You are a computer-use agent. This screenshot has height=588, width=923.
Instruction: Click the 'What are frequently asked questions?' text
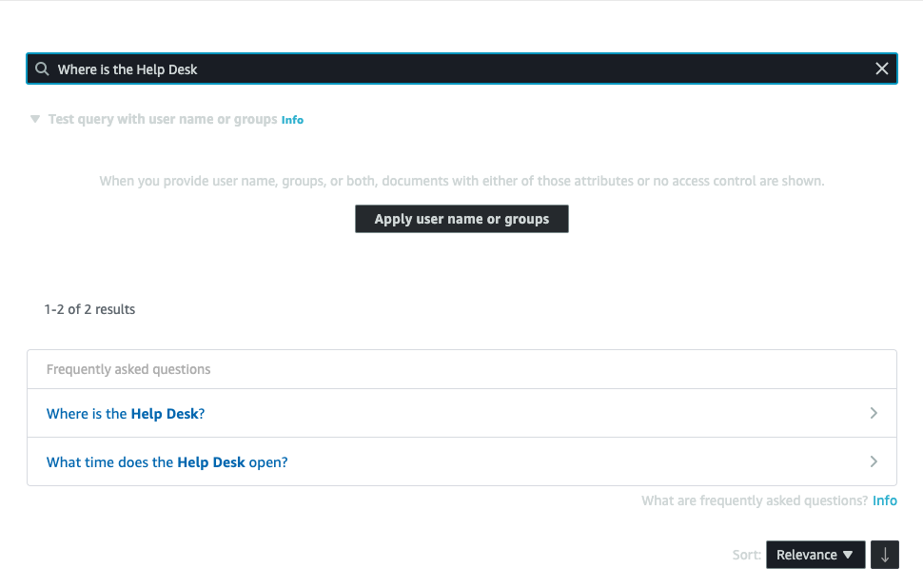pyautogui.click(x=754, y=500)
